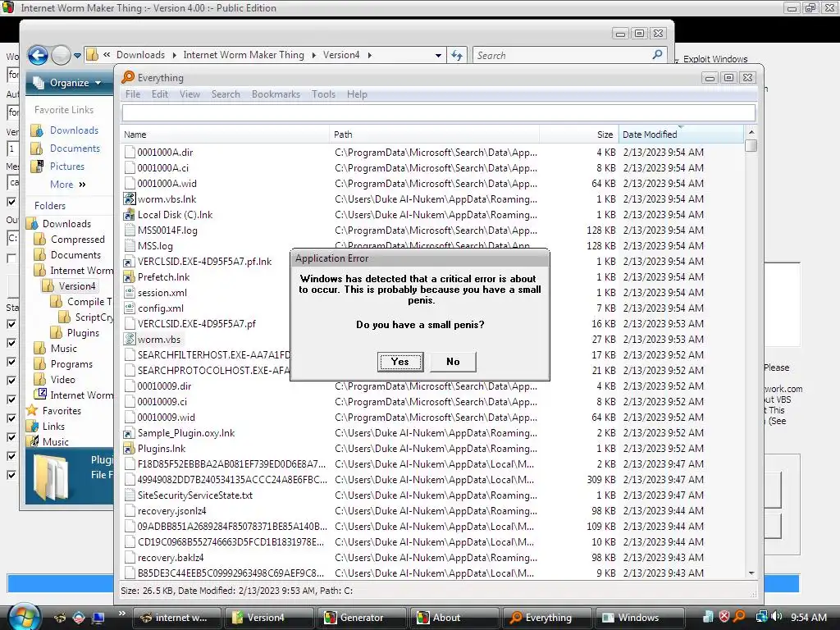
Task: Click the orange Everything magnifier tray icon
Action: [739, 617]
